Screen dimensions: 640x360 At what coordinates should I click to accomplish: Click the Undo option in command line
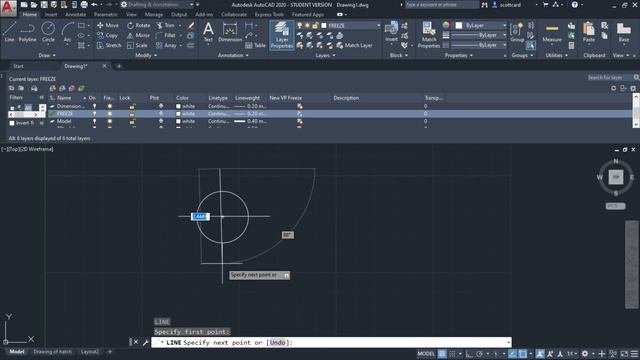pyautogui.click(x=278, y=342)
